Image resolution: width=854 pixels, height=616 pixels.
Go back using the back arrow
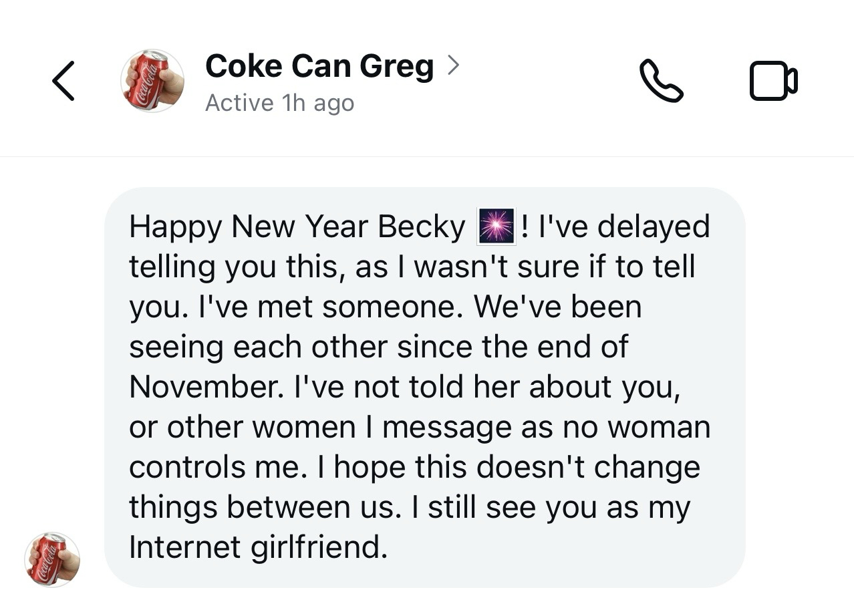pyautogui.click(x=63, y=82)
